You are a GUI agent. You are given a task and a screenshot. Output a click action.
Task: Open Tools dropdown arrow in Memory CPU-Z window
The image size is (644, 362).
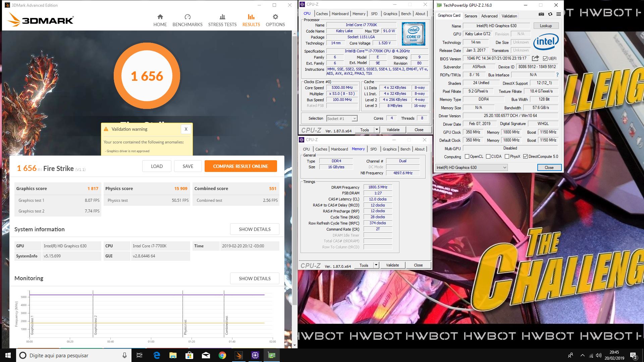click(x=376, y=265)
